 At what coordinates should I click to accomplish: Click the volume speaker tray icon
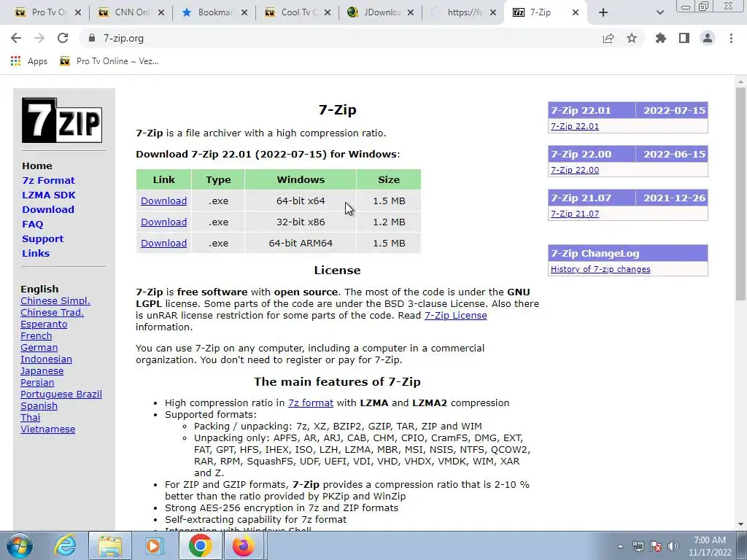[673, 546]
